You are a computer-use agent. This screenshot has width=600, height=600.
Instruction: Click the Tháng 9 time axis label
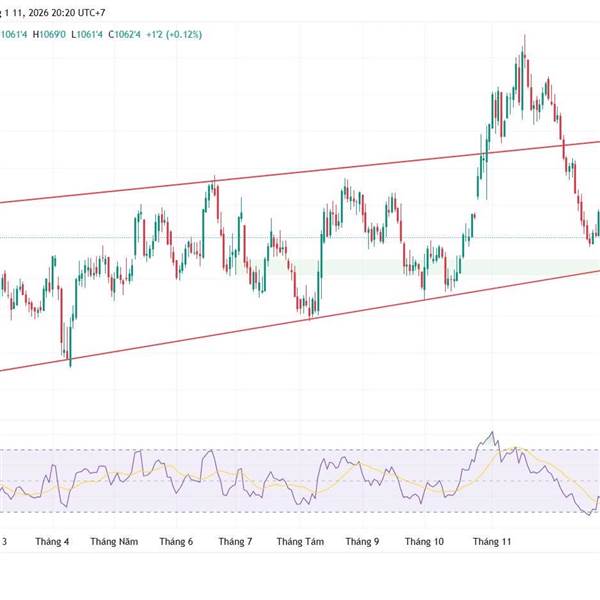pyautogui.click(x=362, y=541)
